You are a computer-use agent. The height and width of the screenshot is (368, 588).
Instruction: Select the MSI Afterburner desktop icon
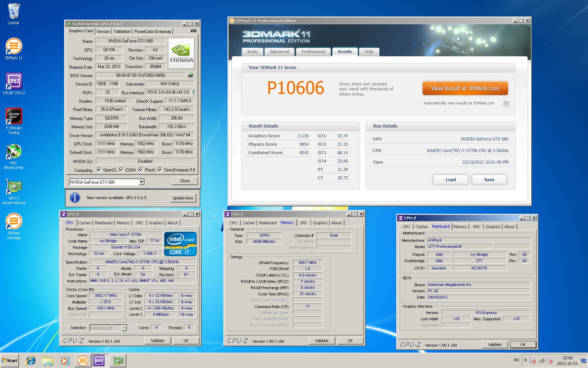(x=14, y=156)
